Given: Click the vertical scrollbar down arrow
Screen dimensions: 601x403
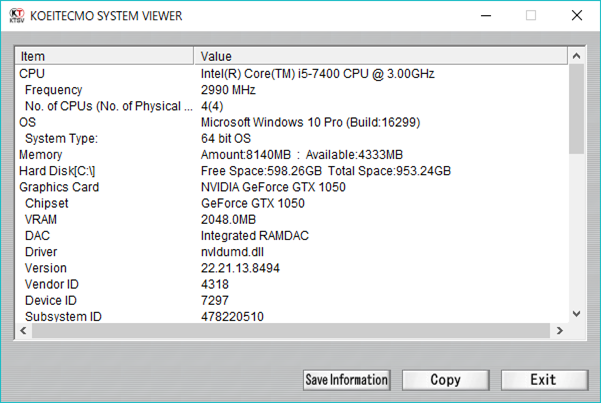Looking at the screenshot, I should point(576,314).
